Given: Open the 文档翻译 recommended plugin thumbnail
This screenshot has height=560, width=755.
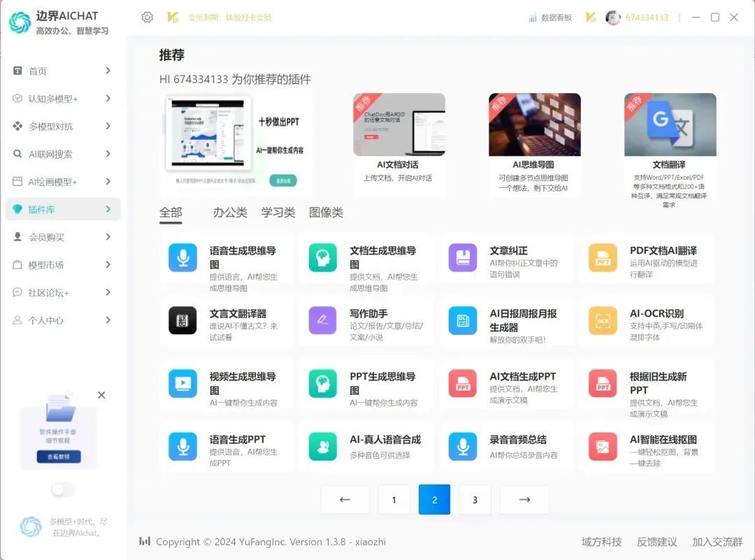Looking at the screenshot, I should pos(670,124).
